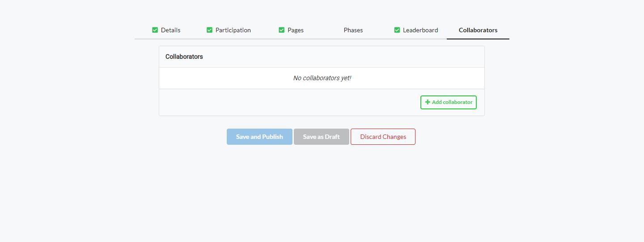This screenshot has height=242, width=644.
Task: Click the empty footer area left of Add collaborator
Action: pos(286,103)
